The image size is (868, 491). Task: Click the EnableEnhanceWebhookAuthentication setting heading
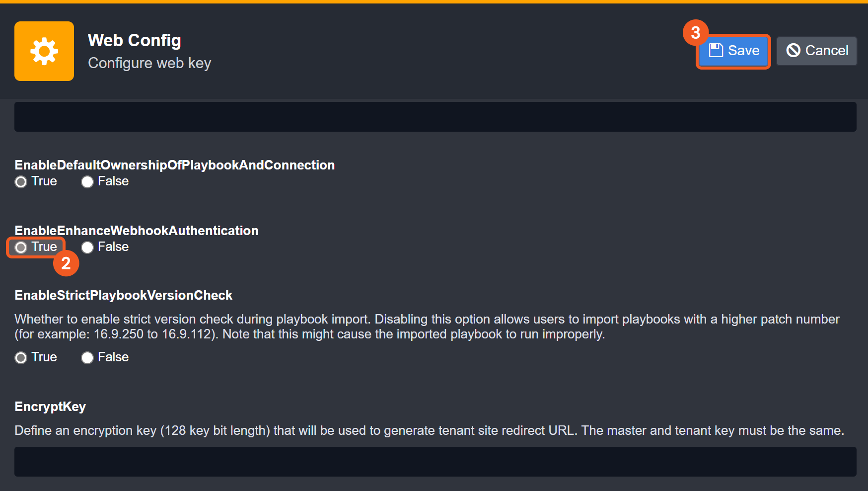pos(137,231)
